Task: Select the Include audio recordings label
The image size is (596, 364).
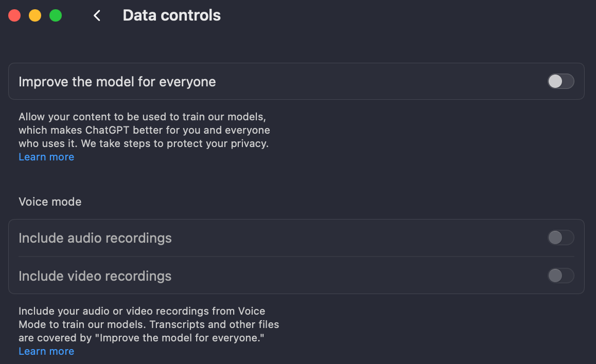Action: 95,238
